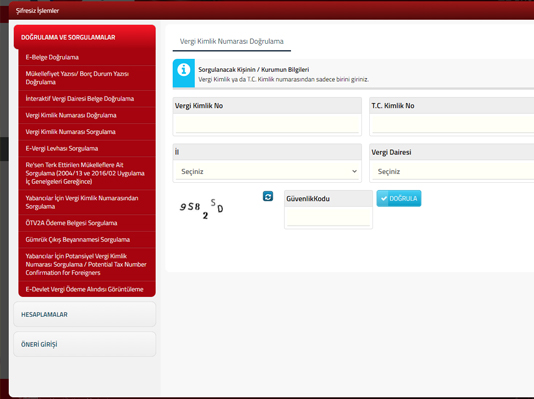The width and height of the screenshot is (534, 399).
Task: Open E-Vergi Levhası Sorgulama
Action: (x=87, y=148)
